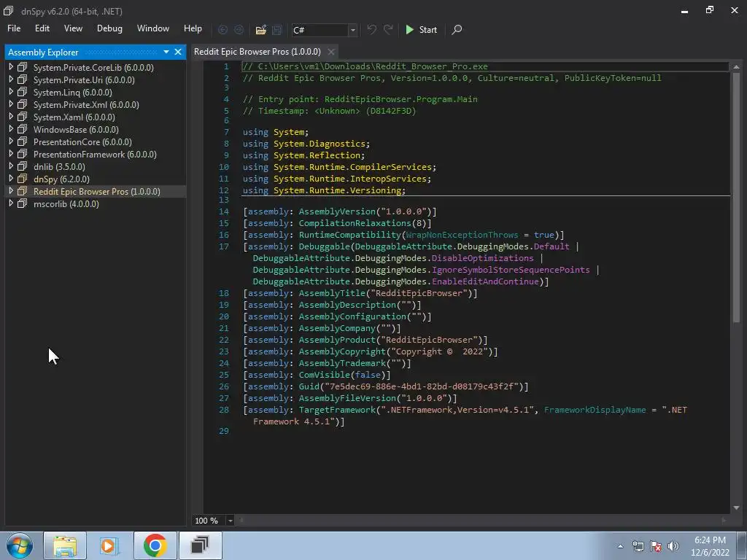Open File Explorer from the taskbar
Image resolution: width=747 pixels, height=560 pixels.
(x=65, y=545)
